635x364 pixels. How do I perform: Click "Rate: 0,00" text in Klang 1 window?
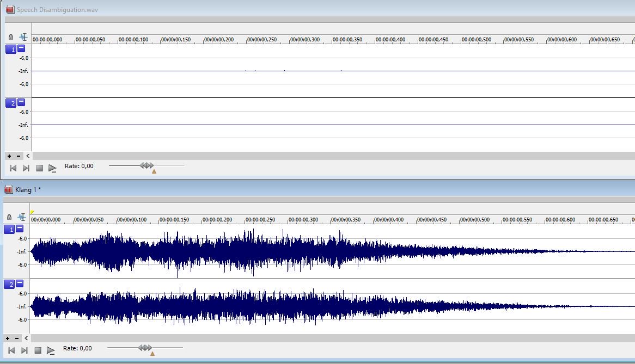click(x=77, y=348)
